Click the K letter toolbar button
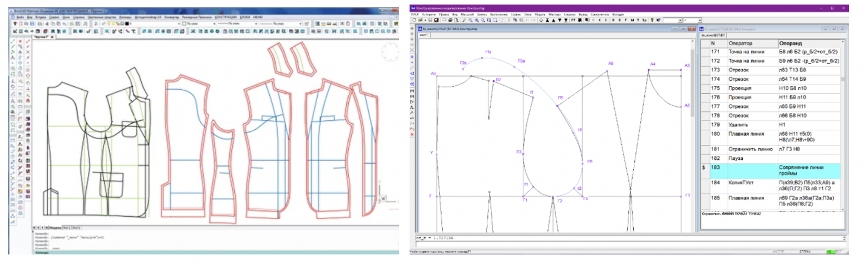 coord(599,20)
